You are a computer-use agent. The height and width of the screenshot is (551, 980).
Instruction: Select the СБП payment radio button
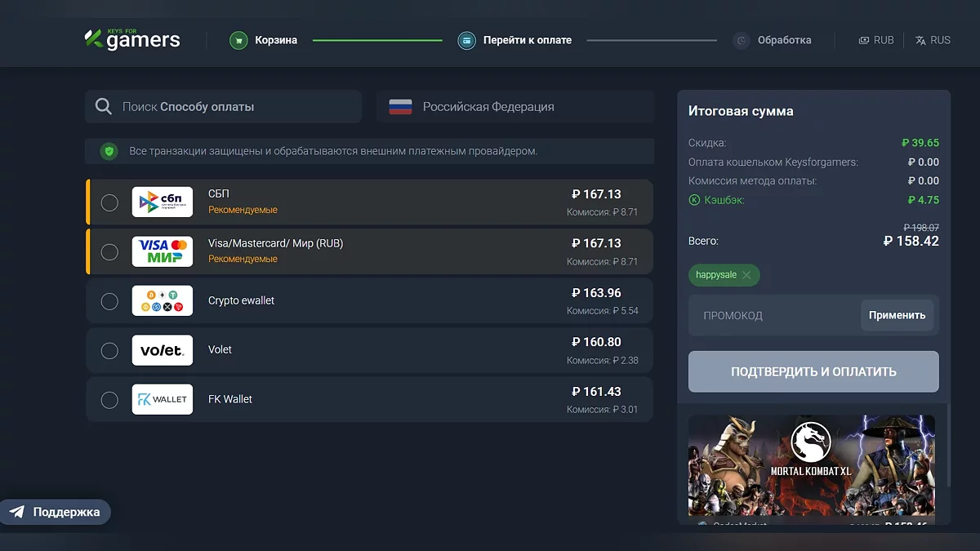pyautogui.click(x=109, y=202)
